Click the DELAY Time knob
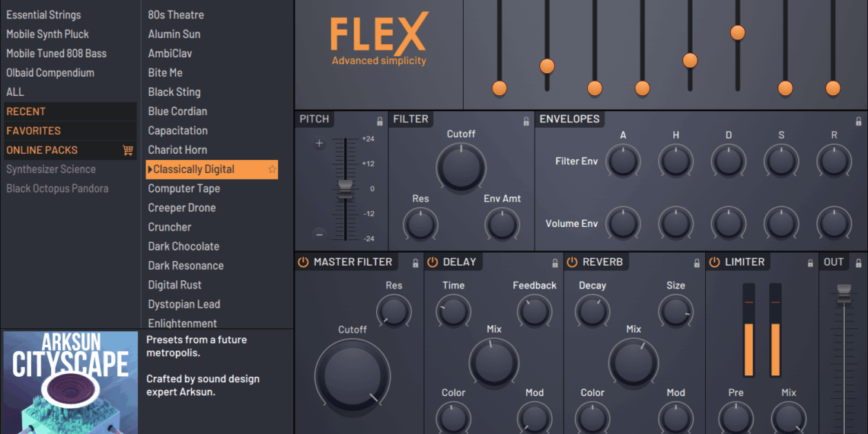Viewport: 868px width, 434px height. tap(453, 311)
